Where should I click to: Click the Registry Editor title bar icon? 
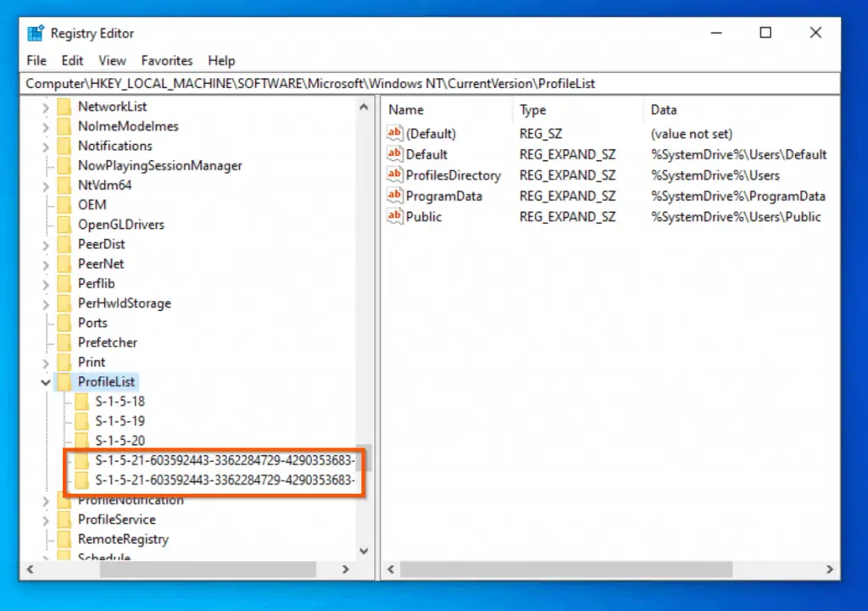click(x=36, y=32)
